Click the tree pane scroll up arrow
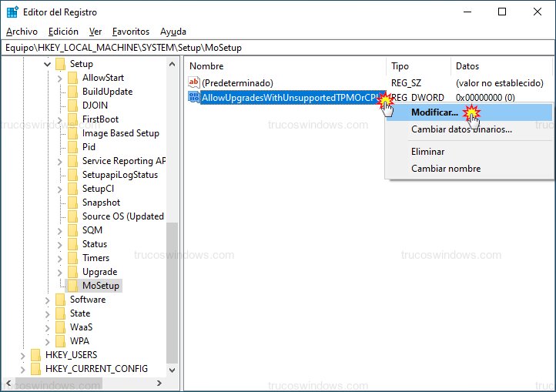 point(172,64)
